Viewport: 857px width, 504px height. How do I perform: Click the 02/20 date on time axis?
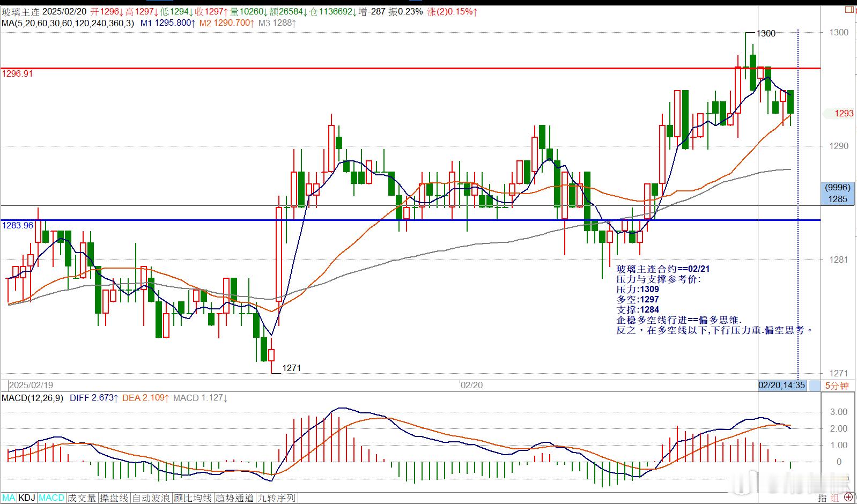coord(472,386)
